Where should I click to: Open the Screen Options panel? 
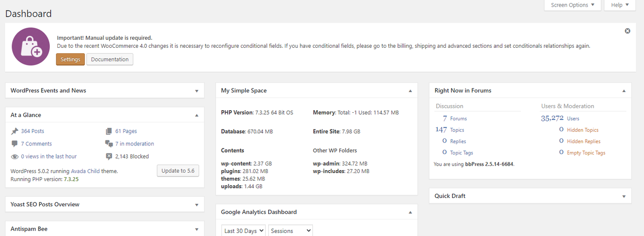573,5
